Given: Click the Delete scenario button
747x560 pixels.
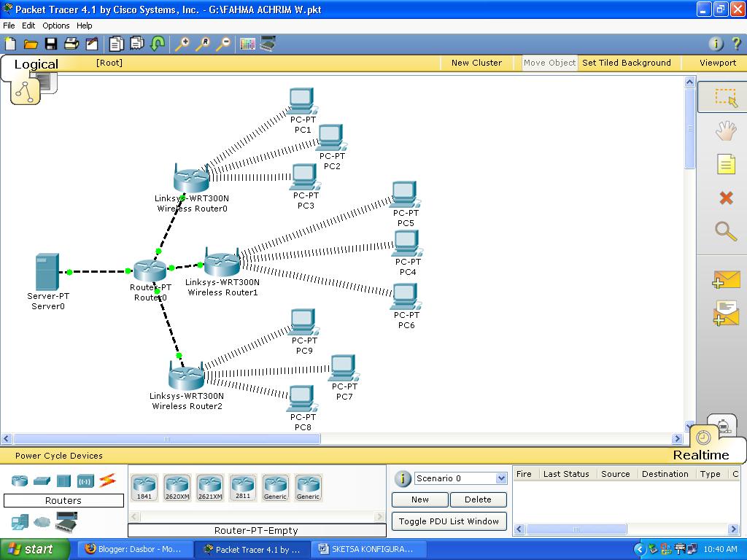Looking at the screenshot, I should 478,499.
